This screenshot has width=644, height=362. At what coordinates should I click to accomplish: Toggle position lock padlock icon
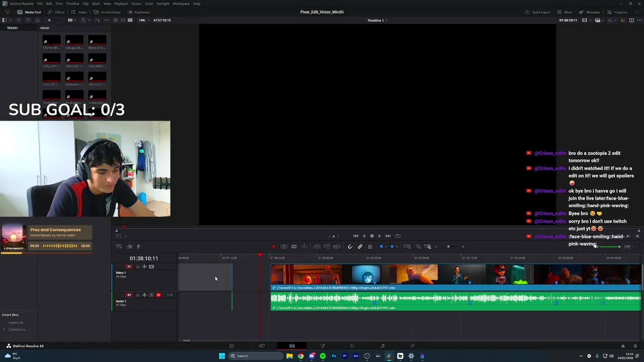(370, 246)
